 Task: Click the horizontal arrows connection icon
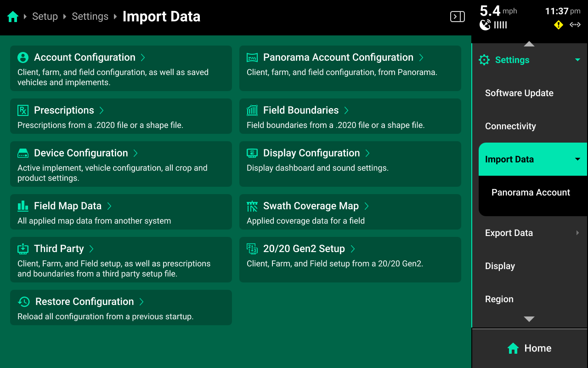click(x=575, y=25)
